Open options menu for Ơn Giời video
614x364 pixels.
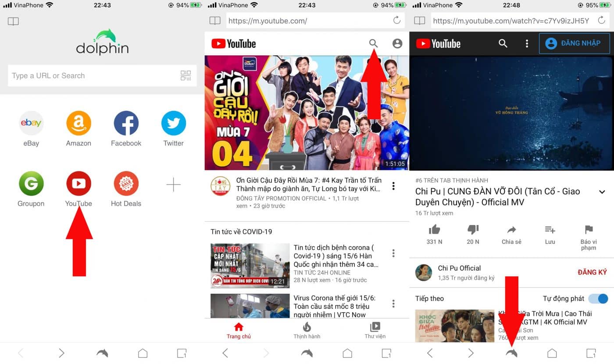[393, 186]
